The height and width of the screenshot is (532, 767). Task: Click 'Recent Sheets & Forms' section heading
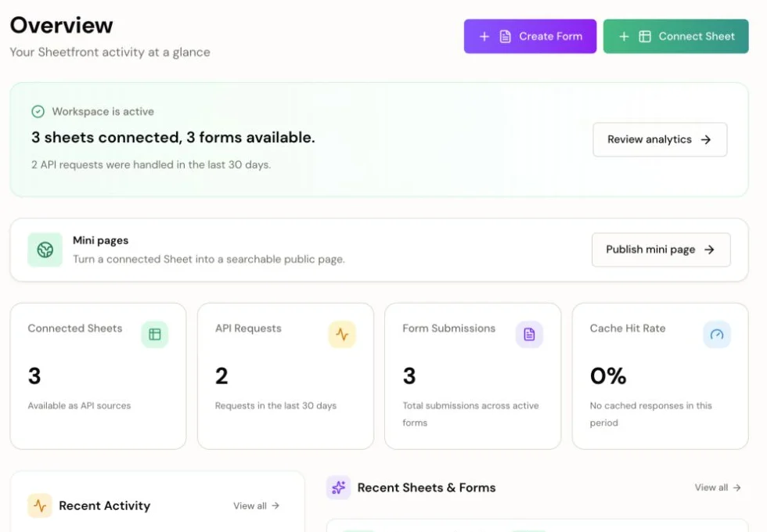click(427, 487)
